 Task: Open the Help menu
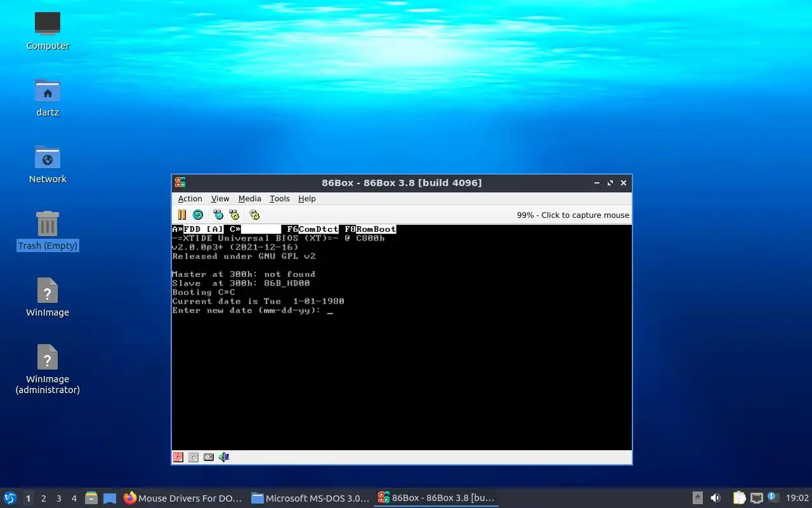pos(306,199)
